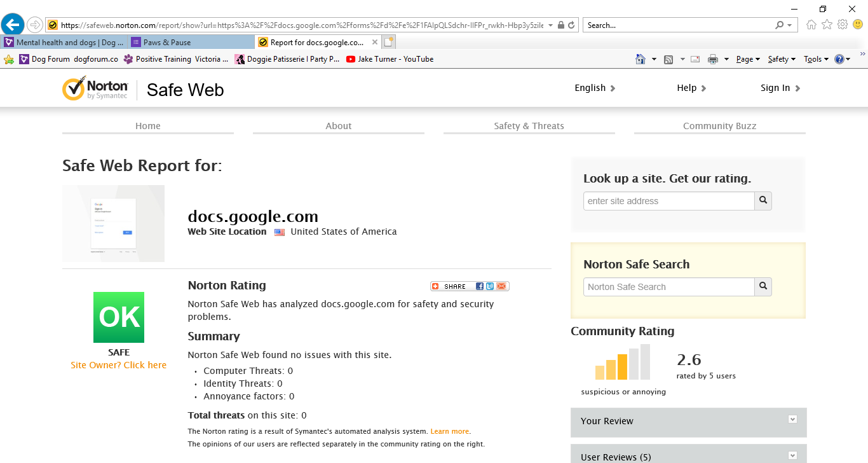Click the add-to-favorites bar star icon
This screenshot has width=868, height=463.
click(9, 59)
